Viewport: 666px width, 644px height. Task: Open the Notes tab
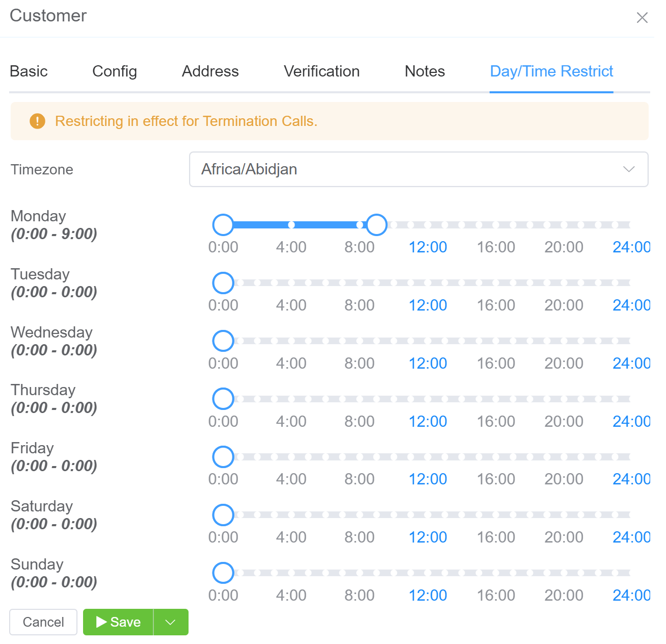424,71
